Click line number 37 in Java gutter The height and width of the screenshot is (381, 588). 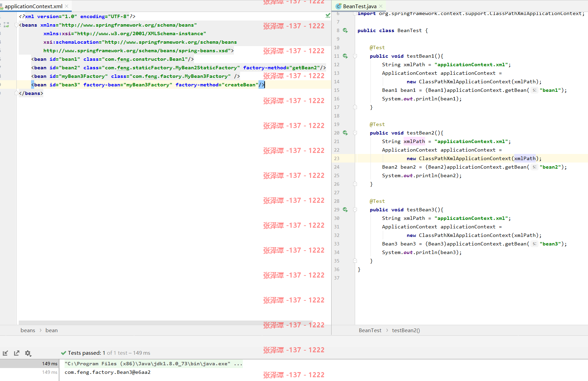tap(337, 278)
